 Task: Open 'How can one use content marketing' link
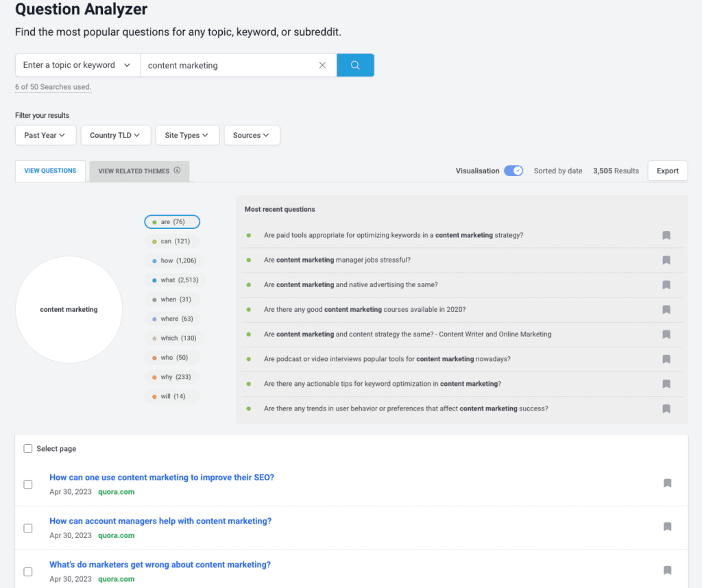(162, 478)
